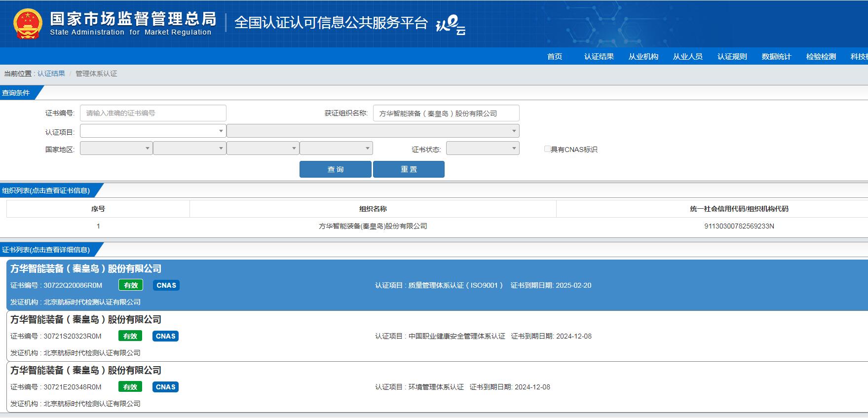Click the 查询 search button
The height and width of the screenshot is (418, 868).
[336, 169]
